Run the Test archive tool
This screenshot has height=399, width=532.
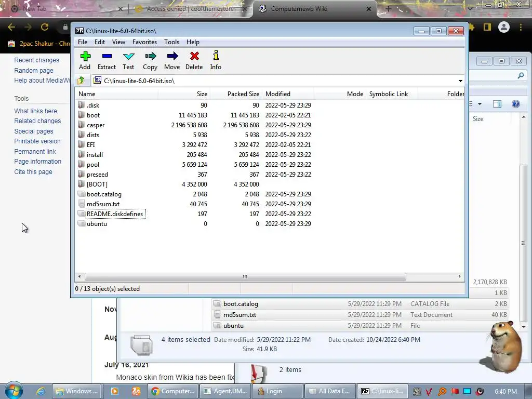pos(129,60)
